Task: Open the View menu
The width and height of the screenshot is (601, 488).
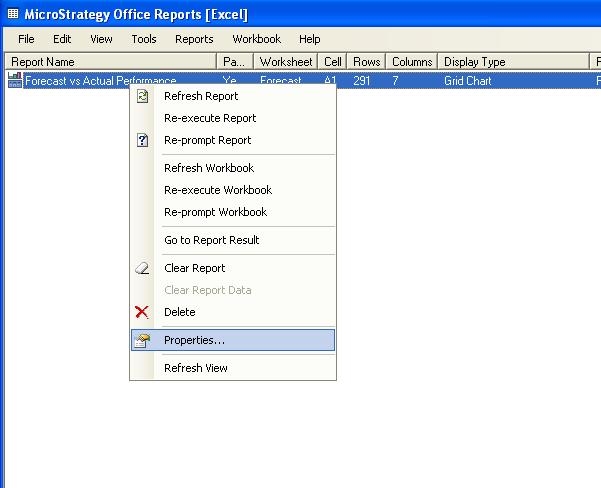Action: pyautogui.click(x=101, y=39)
